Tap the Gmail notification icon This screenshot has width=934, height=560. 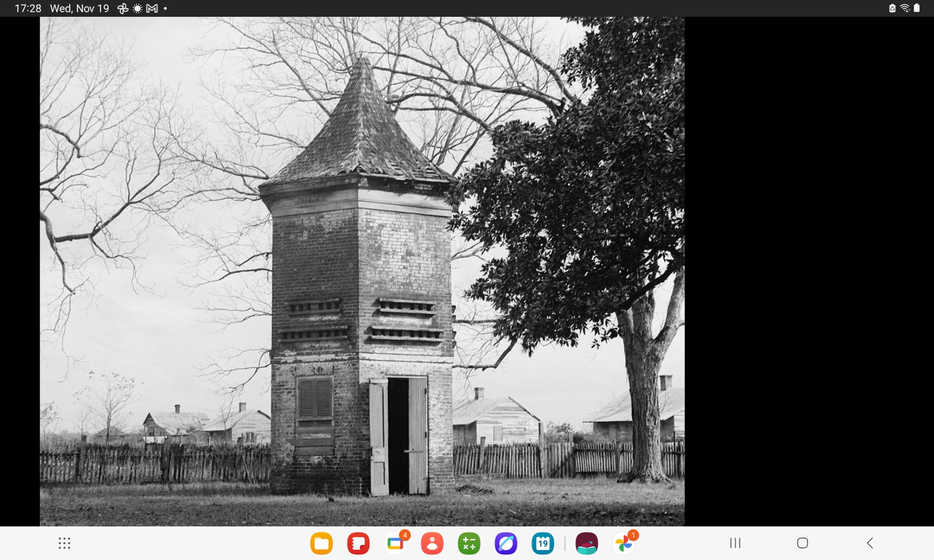click(152, 8)
